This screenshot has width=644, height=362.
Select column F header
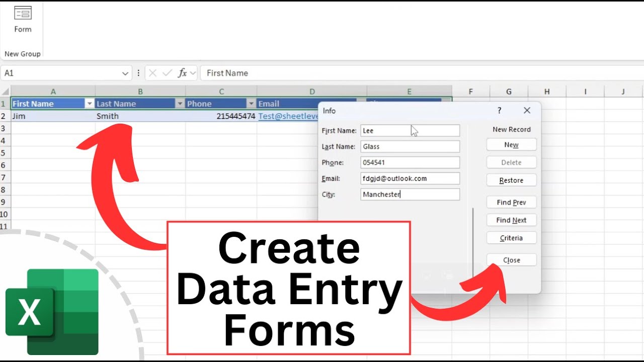(x=471, y=92)
